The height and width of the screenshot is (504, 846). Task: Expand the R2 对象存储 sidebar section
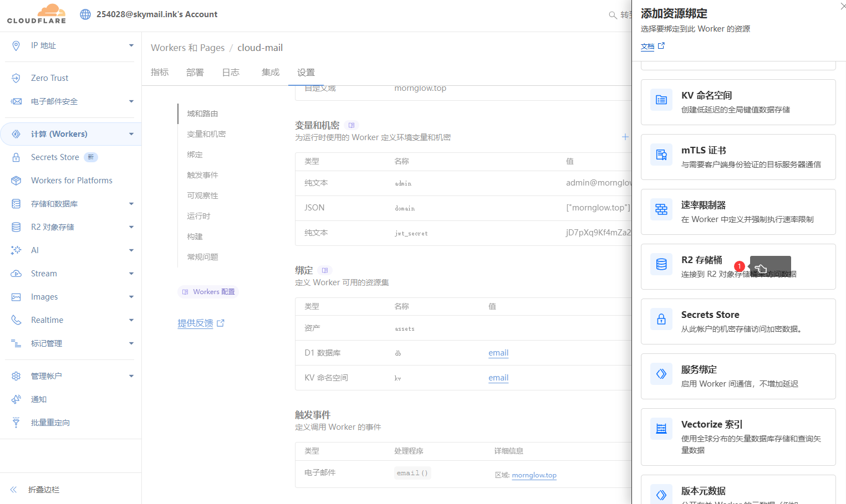click(131, 227)
